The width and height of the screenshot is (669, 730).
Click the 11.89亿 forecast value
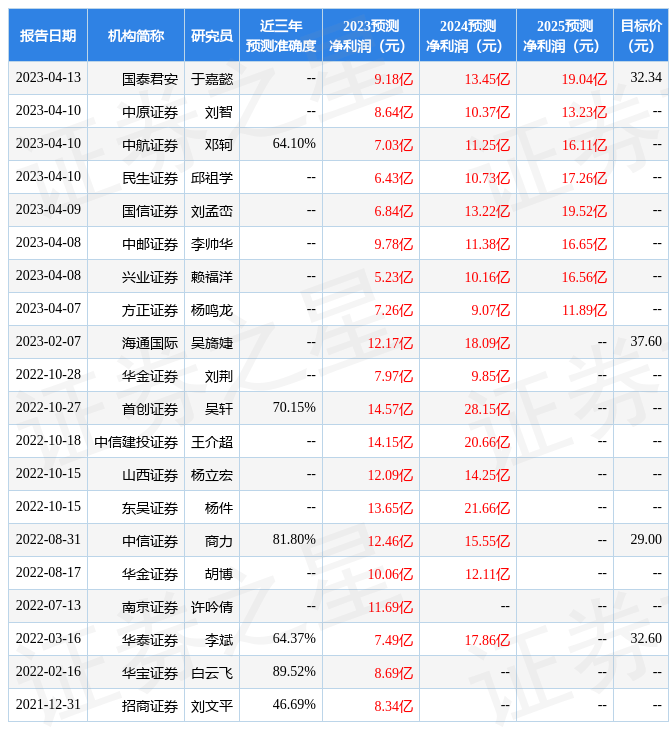point(584,310)
